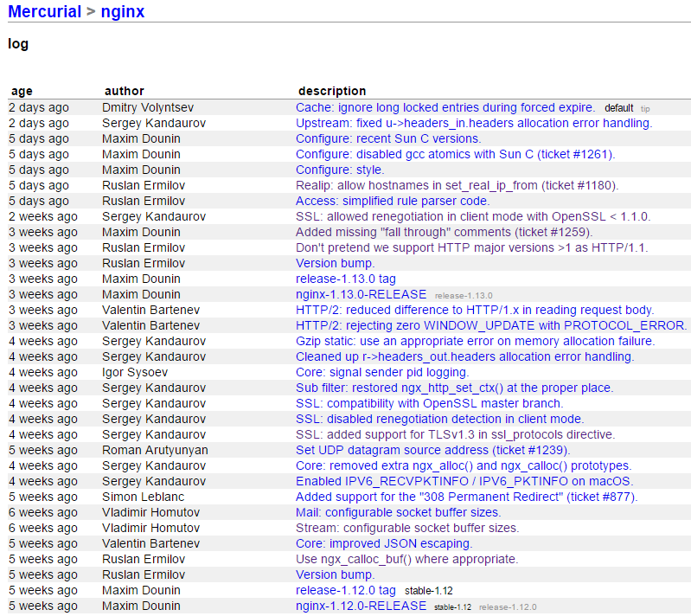Click author 'Simon Leblanc'
The height and width of the screenshot is (616, 691).
(143, 497)
